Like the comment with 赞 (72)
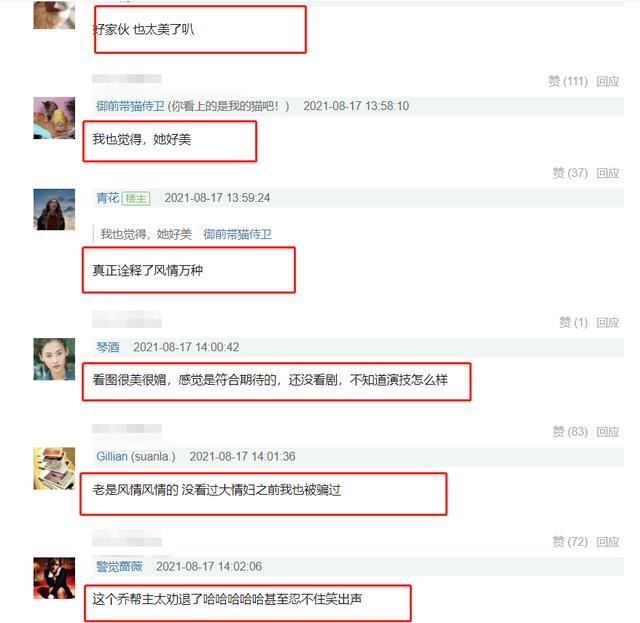Image resolution: width=640 pixels, height=623 pixels. coord(570,542)
